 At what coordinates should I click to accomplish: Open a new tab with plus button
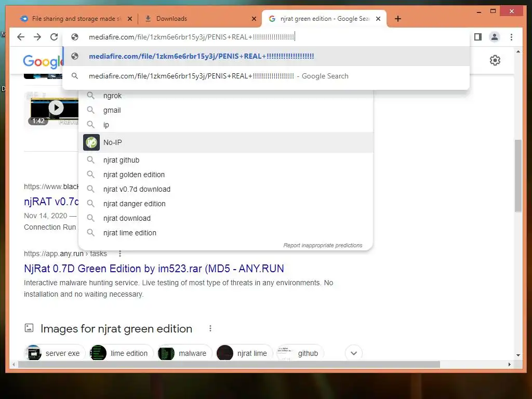tap(398, 19)
